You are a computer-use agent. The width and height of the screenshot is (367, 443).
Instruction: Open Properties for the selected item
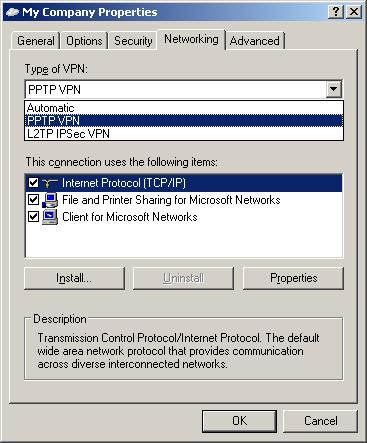(293, 278)
